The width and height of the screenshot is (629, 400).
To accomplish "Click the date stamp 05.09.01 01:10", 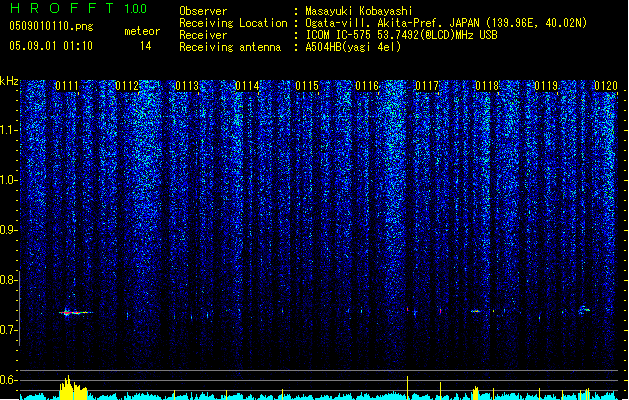I will coord(51,46).
